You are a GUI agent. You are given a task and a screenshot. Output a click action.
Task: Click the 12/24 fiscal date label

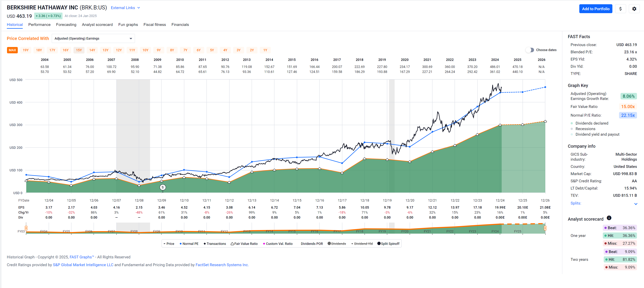[500, 200]
